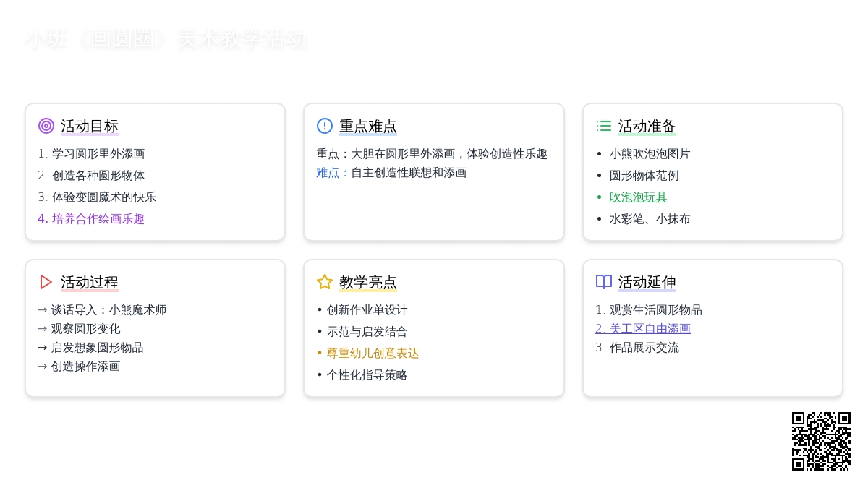Viewport: 868px width, 488px height.
Task: Click the step 观察圆形变化
Action: click(x=79, y=328)
